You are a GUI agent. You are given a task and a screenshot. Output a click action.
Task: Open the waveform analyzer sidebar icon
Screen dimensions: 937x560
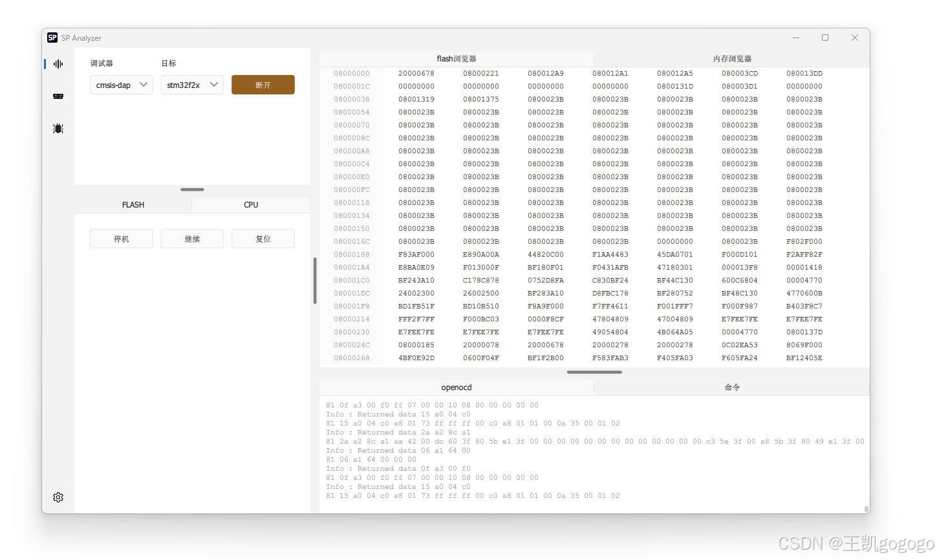[x=58, y=64]
